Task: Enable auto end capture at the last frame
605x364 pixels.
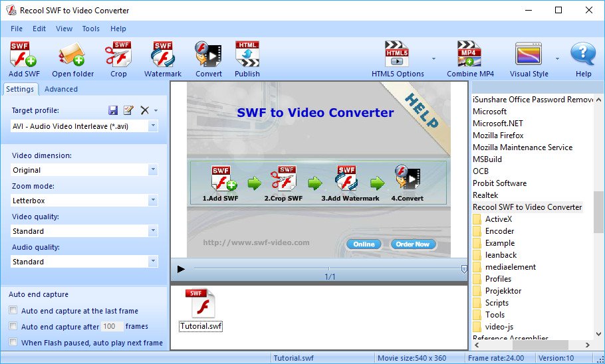Action: pyautogui.click(x=13, y=310)
